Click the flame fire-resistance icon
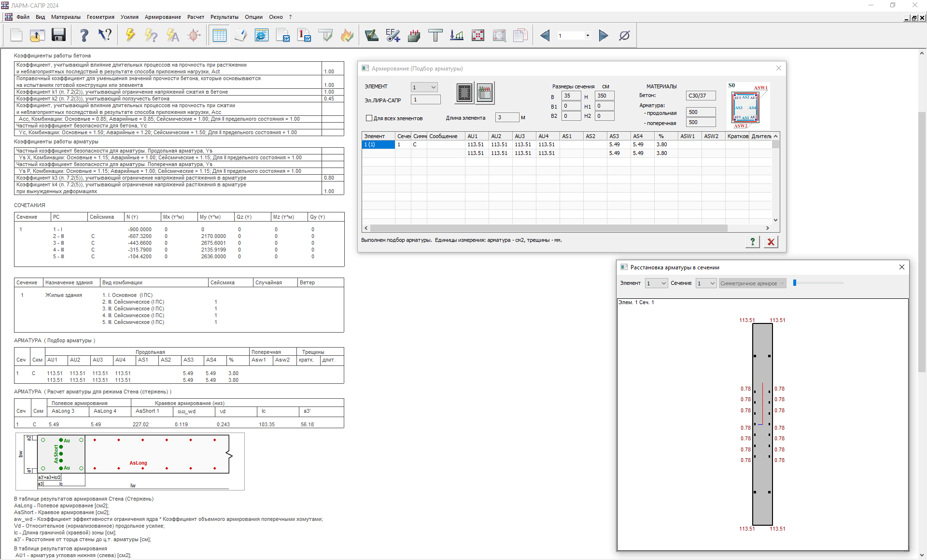The height and width of the screenshot is (560, 927). point(347,35)
